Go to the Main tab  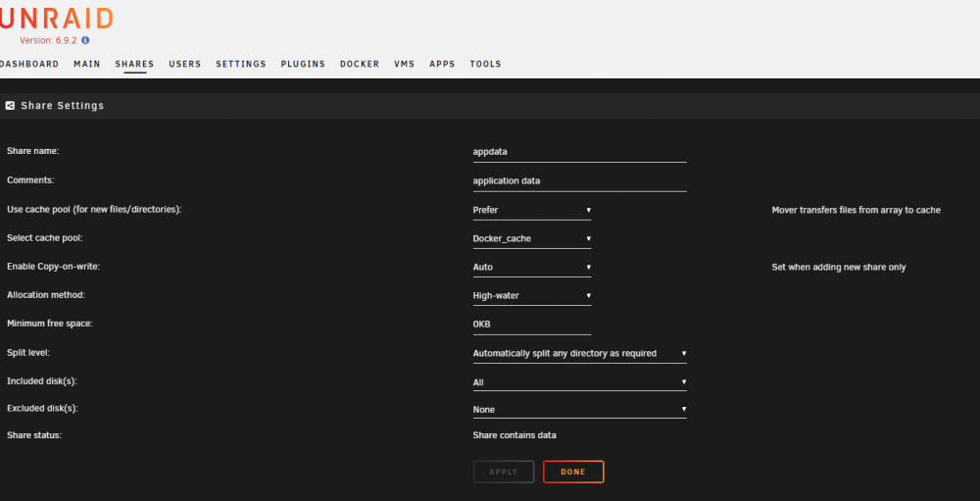(87, 64)
